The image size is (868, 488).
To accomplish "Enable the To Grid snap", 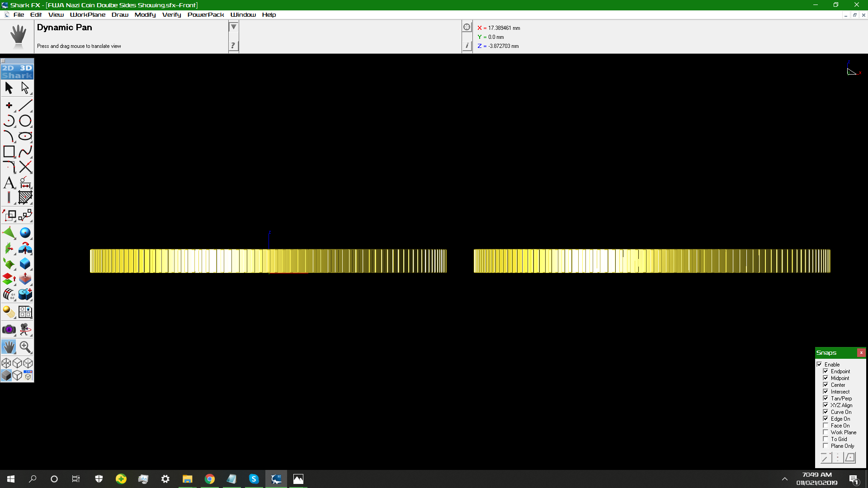I will point(826,439).
